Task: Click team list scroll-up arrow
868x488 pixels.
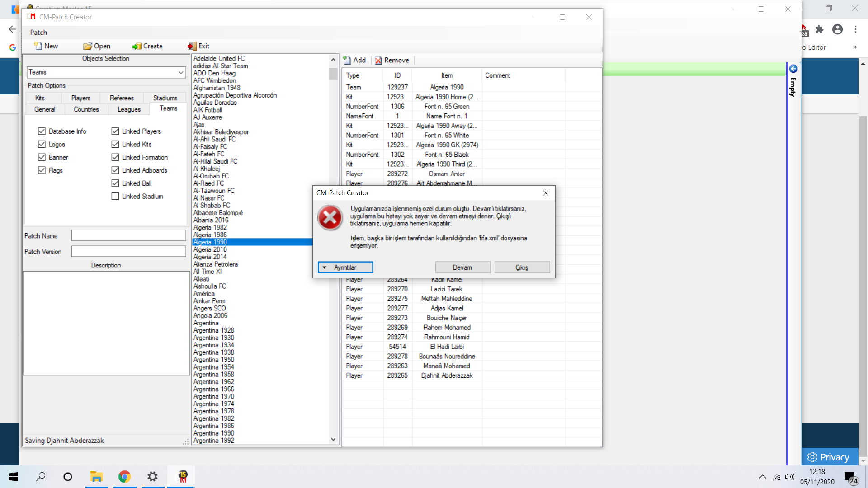Action: (333, 60)
